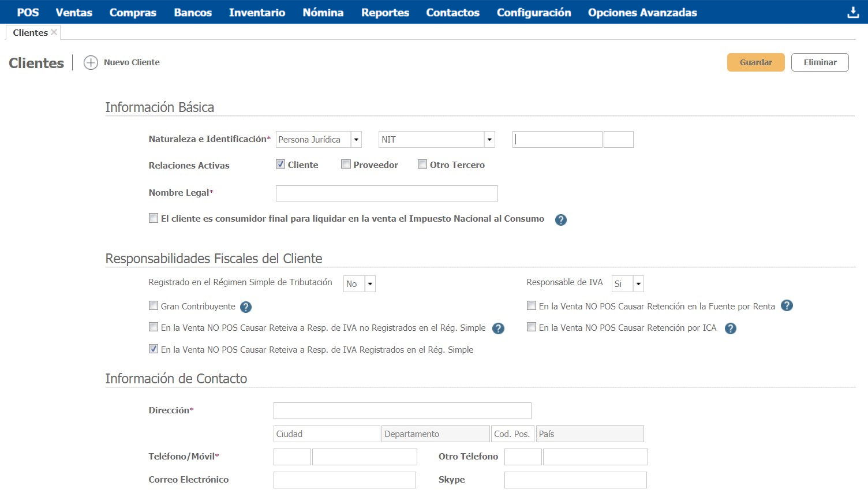The image size is (868, 493).
Task: Expand the Persona Jurídica dropdown
Action: point(356,140)
